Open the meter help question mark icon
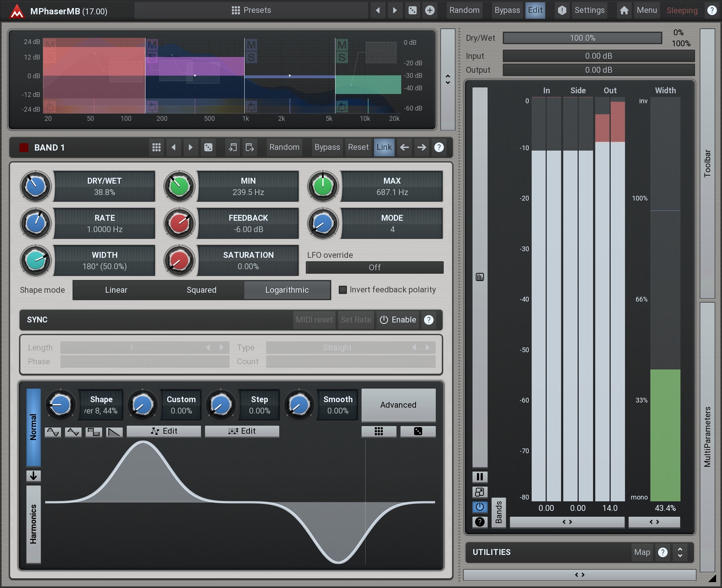 480,522
